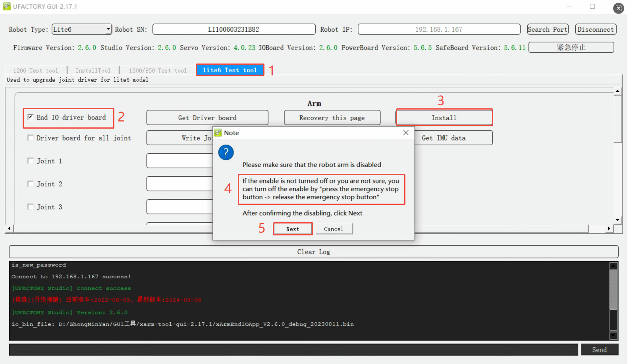Maximize the UFACTORY GUI window
The width and height of the screenshot is (627, 364).
pos(592,6)
